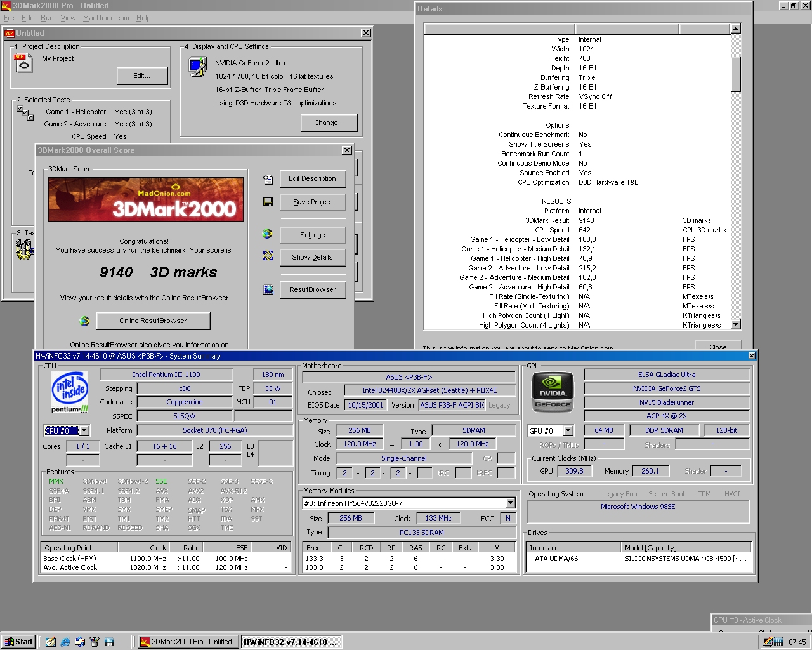This screenshot has height=650, width=812.
Task: Close the Untitled project window
Action: coord(366,33)
